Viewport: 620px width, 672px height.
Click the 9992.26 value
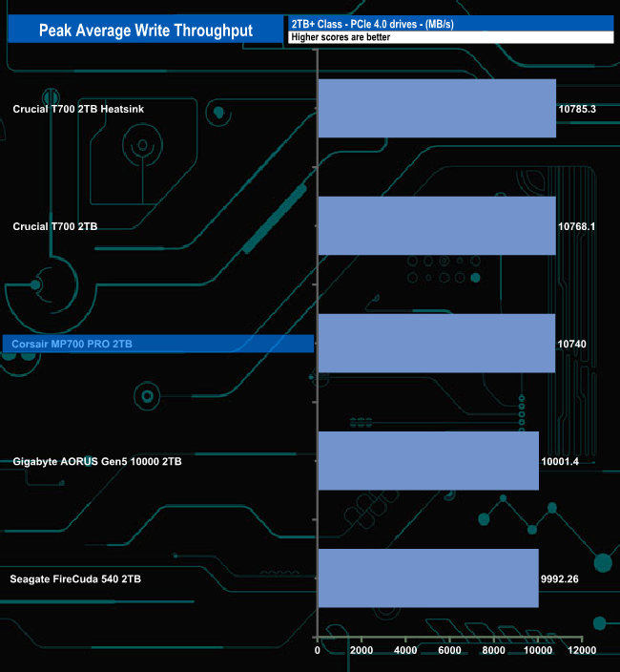click(x=559, y=579)
